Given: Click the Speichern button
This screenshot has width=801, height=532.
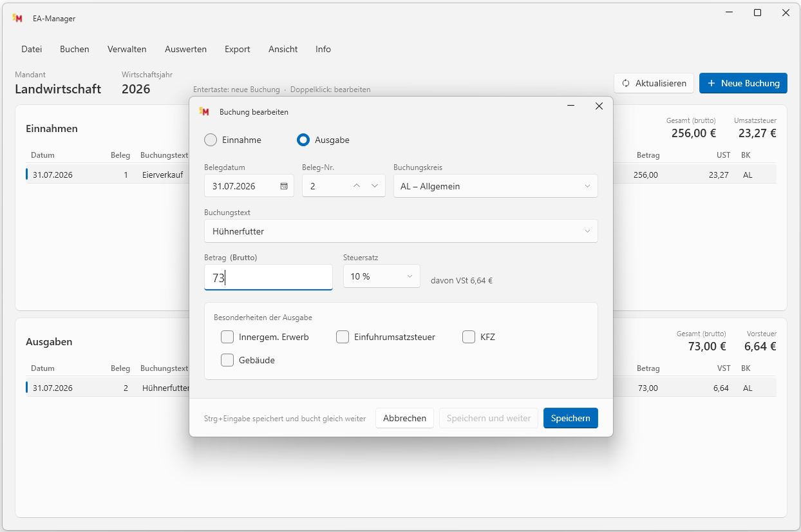Looking at the screenshot, I should 570,418.
